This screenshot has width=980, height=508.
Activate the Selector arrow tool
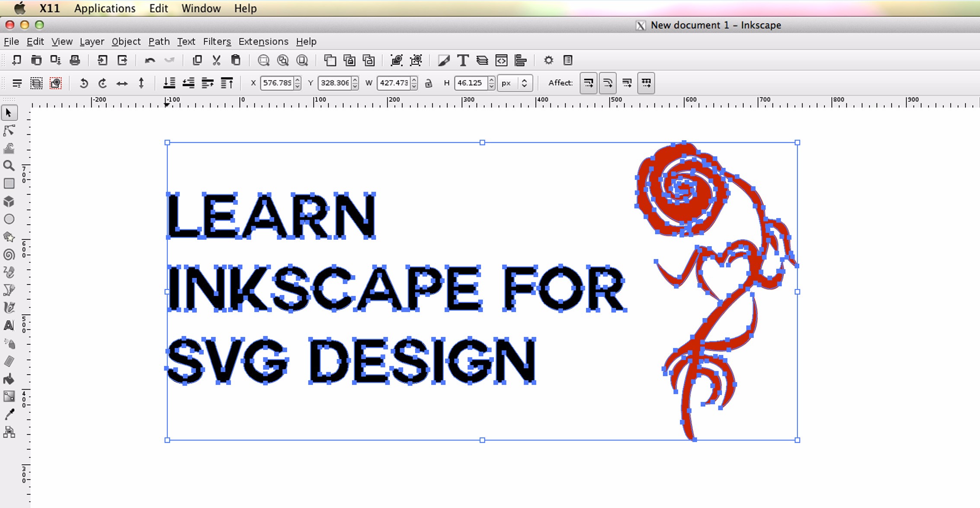tap(9, 113)
